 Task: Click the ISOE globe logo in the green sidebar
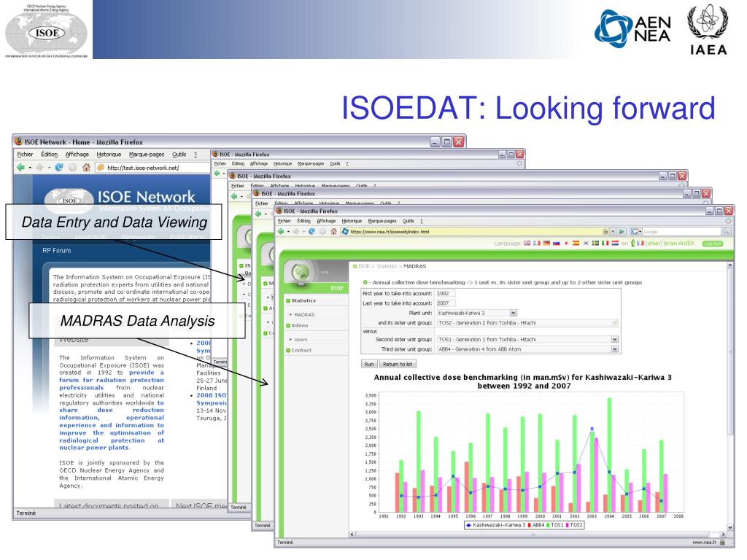pyautogui.click(x=301, y=273)
